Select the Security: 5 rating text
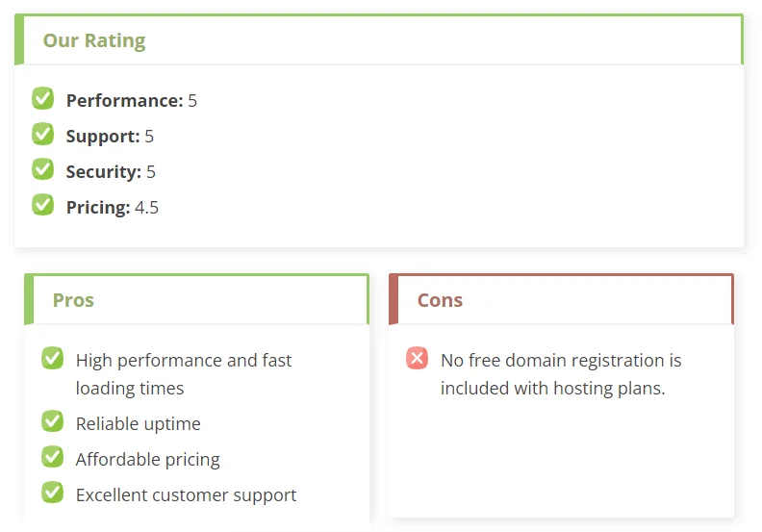Screen dimensions: 762x532 point(111,171)
